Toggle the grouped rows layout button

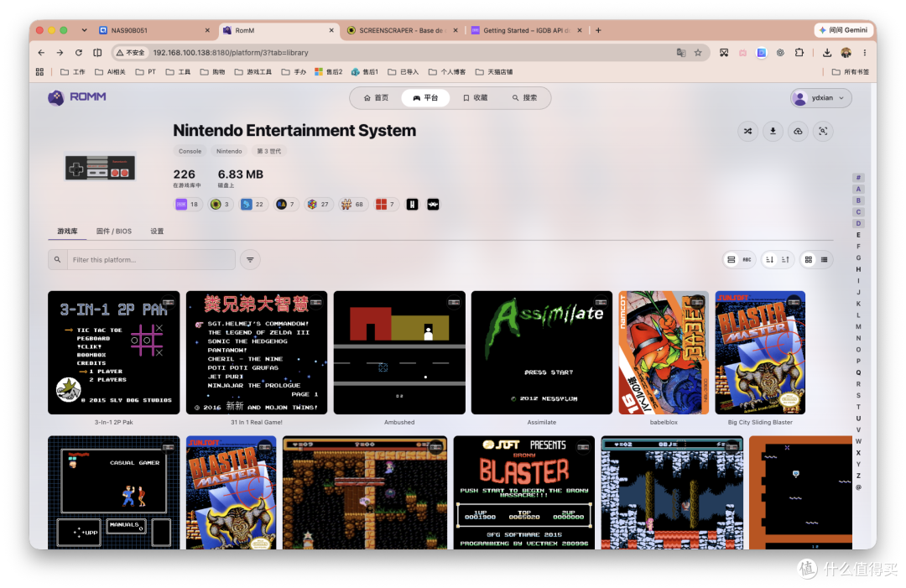click(x=731, y=260)
